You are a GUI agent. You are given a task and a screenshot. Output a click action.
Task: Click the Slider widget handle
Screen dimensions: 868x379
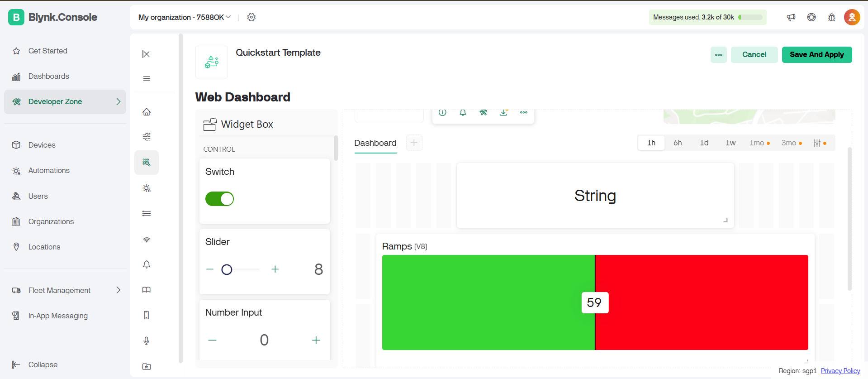pos(227,270)
